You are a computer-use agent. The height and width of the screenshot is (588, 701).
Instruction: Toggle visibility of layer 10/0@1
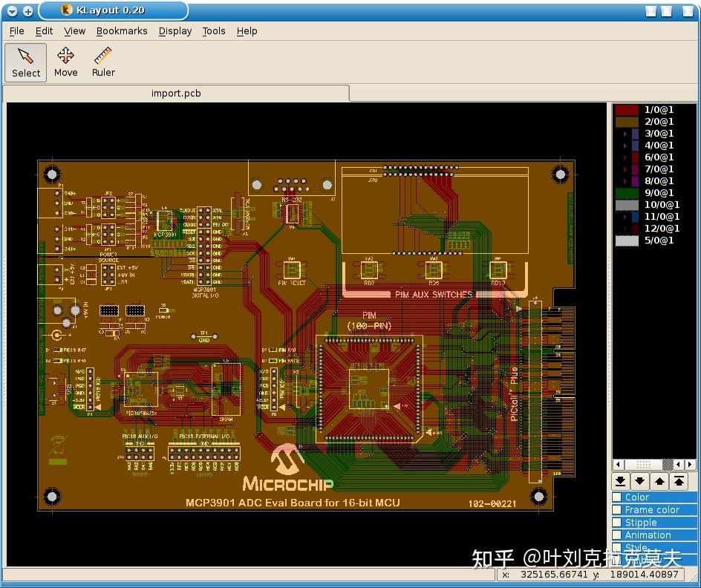pos(626,204)
